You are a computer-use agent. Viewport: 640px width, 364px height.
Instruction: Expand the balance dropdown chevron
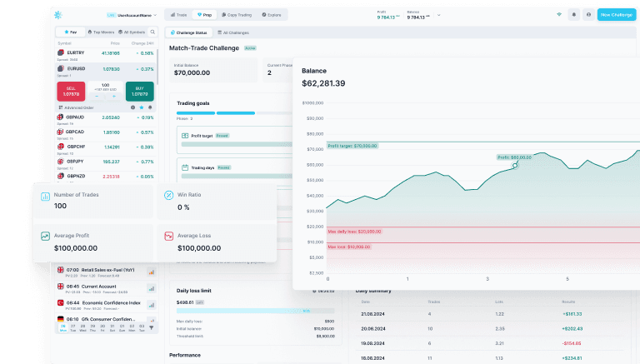pos(439,15)
